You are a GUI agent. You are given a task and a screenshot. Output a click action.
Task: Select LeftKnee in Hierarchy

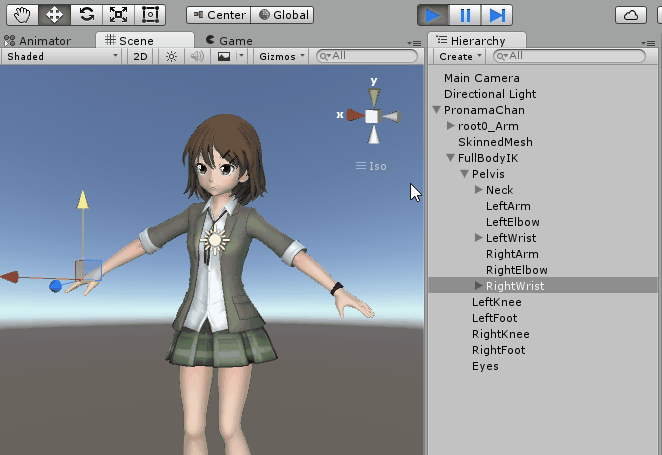point(496,302)
